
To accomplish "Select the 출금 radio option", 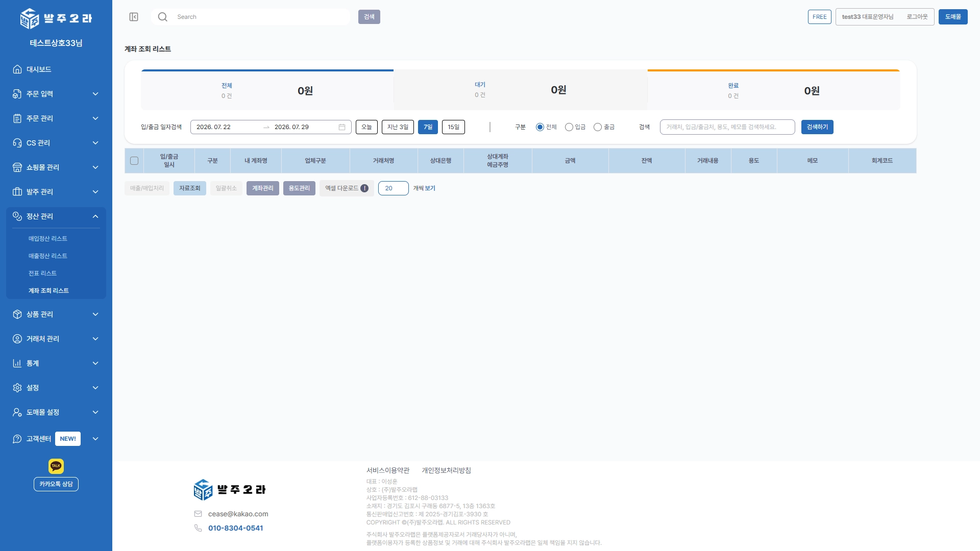I will [598, 127].
